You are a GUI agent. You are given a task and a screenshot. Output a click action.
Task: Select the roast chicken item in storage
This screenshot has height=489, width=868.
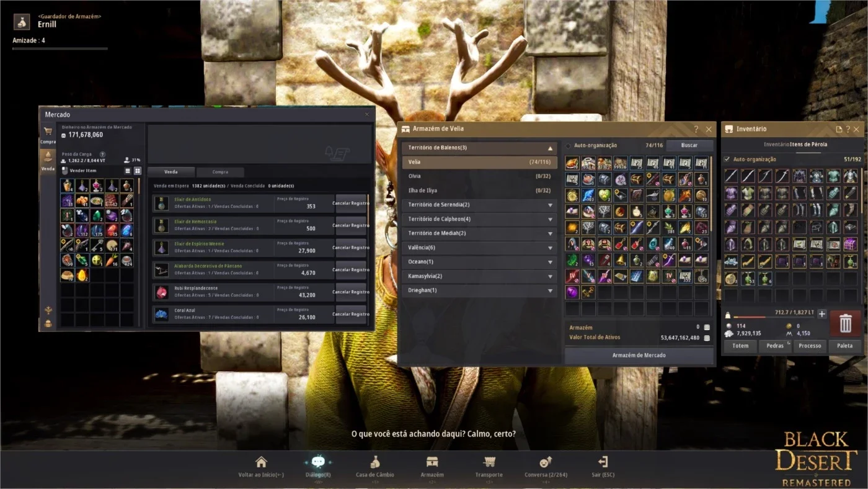572,163
